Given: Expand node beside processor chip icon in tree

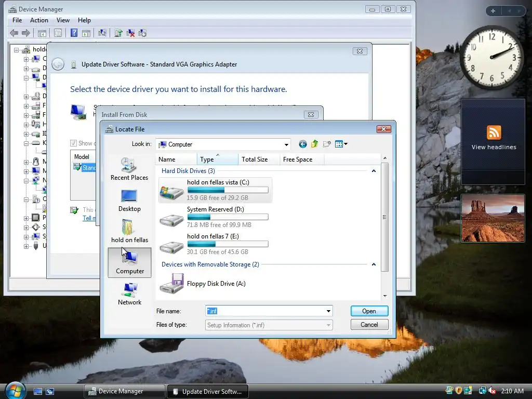Looking at the screenshot, I should (26, 218).
